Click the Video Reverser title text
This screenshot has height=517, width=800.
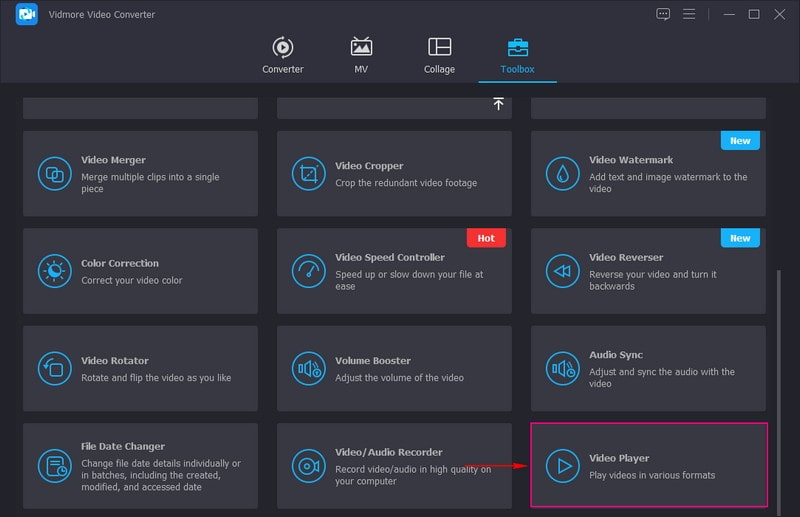click(x=628, y=257)
